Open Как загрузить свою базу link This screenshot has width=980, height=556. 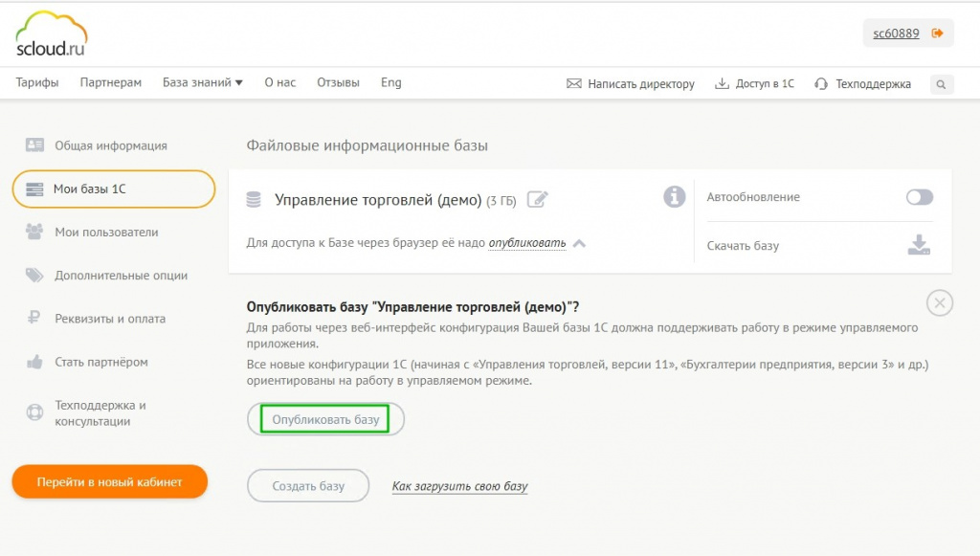(x=460, y=486)
